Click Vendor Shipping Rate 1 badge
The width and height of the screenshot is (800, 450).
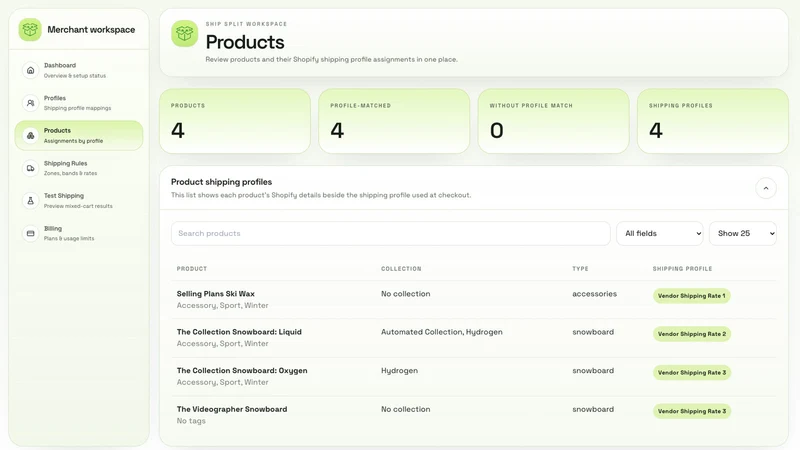691,296
